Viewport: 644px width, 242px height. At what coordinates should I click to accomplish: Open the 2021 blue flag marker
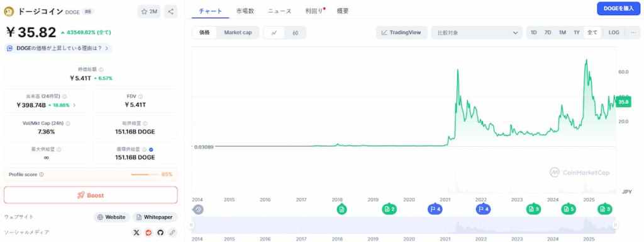(x=435, y=209)
